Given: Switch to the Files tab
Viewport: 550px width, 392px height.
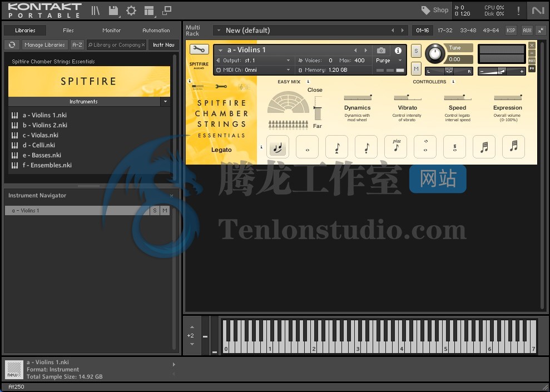Looking at the screenshot, I should coord(68,30).
